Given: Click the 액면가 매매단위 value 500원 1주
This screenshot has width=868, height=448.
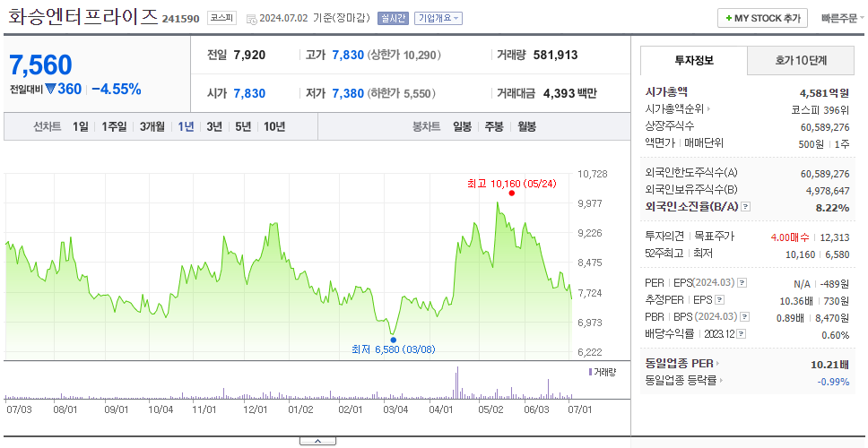Looking at the screenshot, I should (x=824, y=143).
